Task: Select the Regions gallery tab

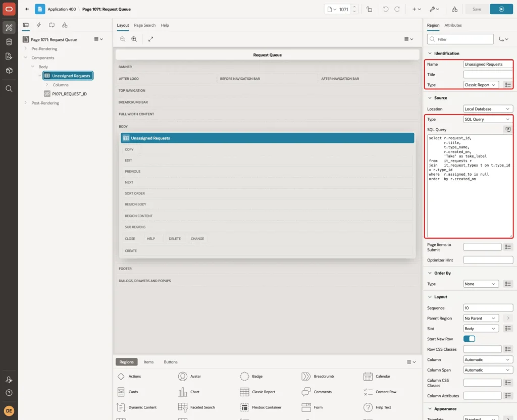Action: (126, 361)
